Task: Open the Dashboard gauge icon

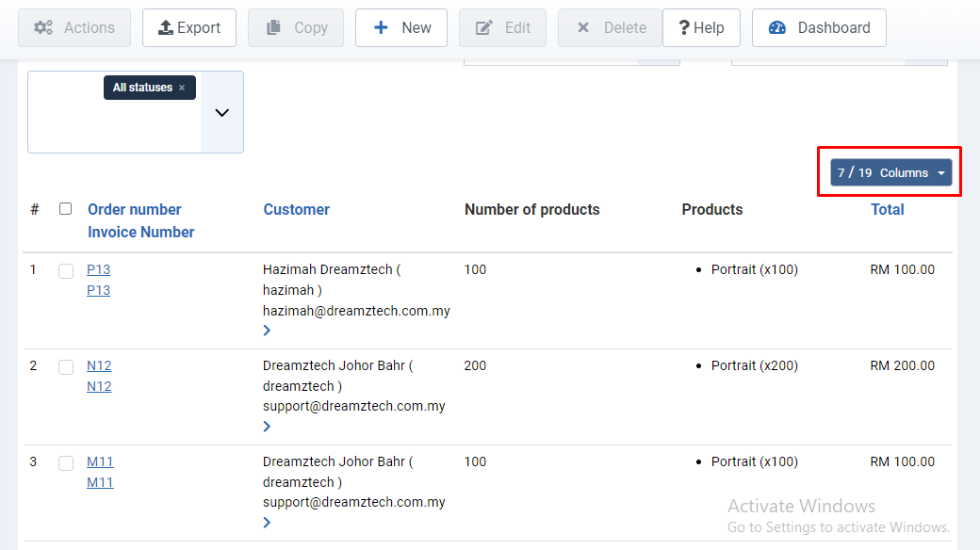Action: [777, 28]
